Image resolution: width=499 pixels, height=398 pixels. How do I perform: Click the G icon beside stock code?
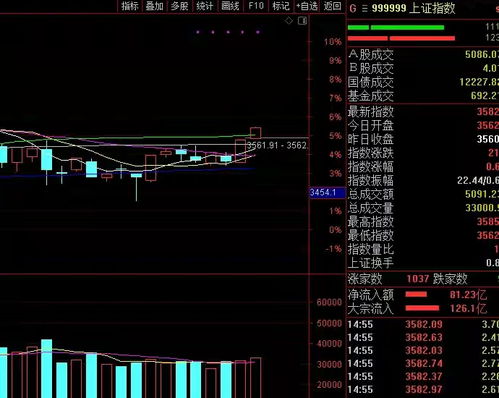tap(353, 8)
